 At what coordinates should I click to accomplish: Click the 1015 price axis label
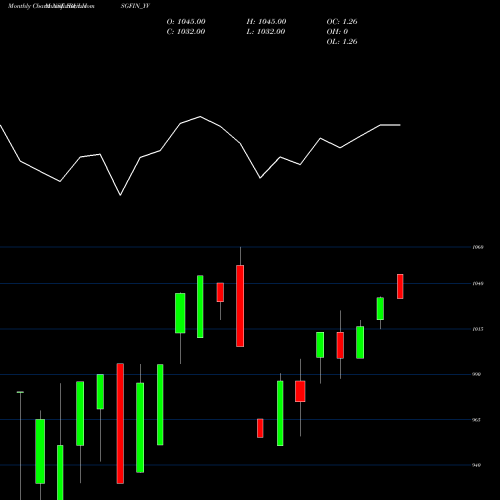[x=478, y=329]
